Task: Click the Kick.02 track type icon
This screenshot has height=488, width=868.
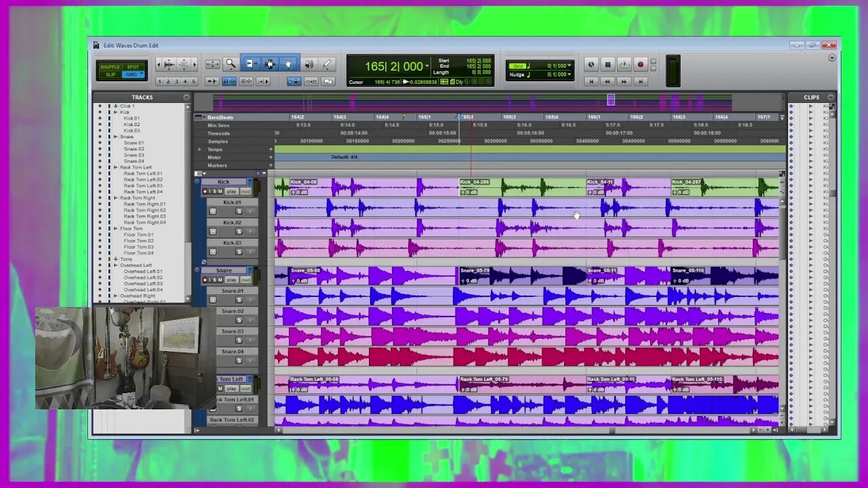Action: (x=213, y=232)
